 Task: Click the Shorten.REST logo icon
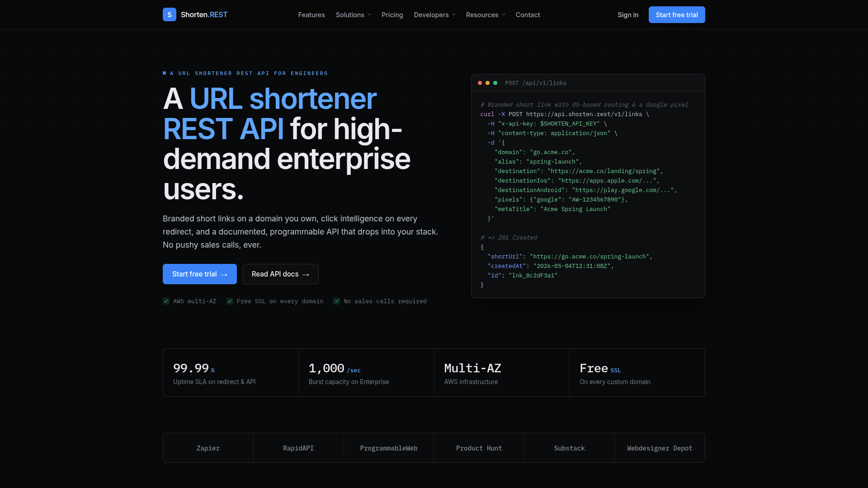click(x=170, y=14)
